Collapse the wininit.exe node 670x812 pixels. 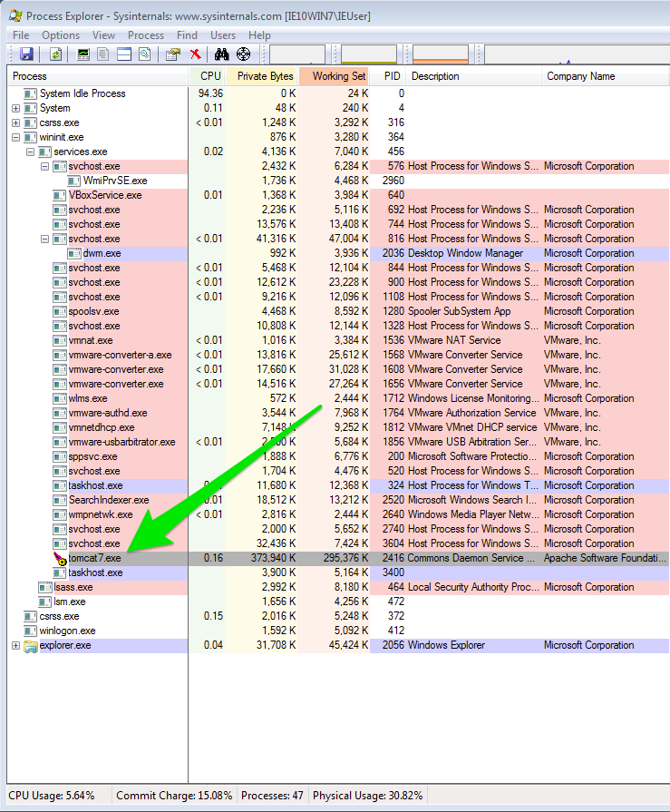click(x=16, y=137)
